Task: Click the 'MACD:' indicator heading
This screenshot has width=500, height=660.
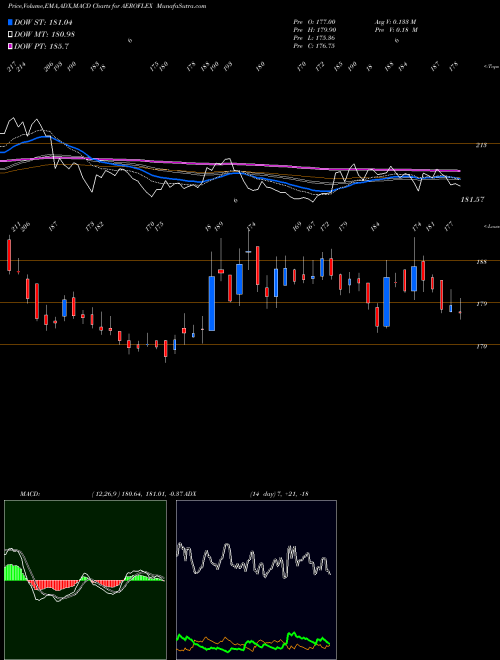Action: point(30,494)
